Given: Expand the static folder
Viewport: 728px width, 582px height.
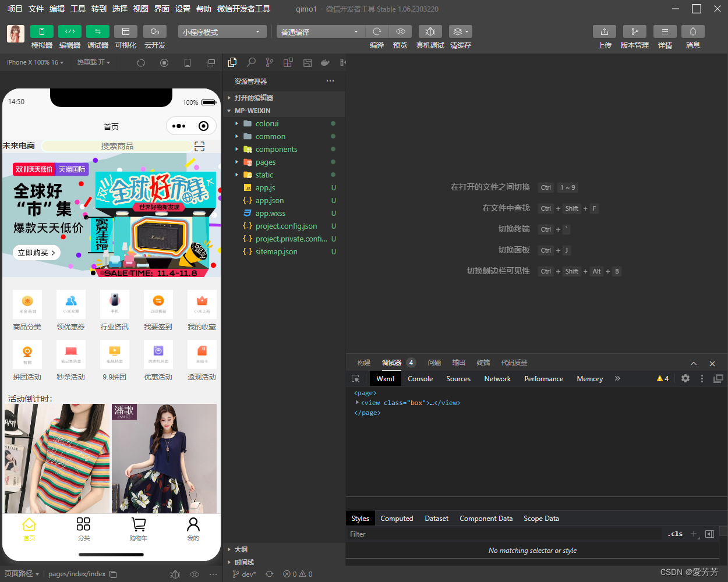Looking at the screenshot, I should pyautogui.click(x=285, y=175).
